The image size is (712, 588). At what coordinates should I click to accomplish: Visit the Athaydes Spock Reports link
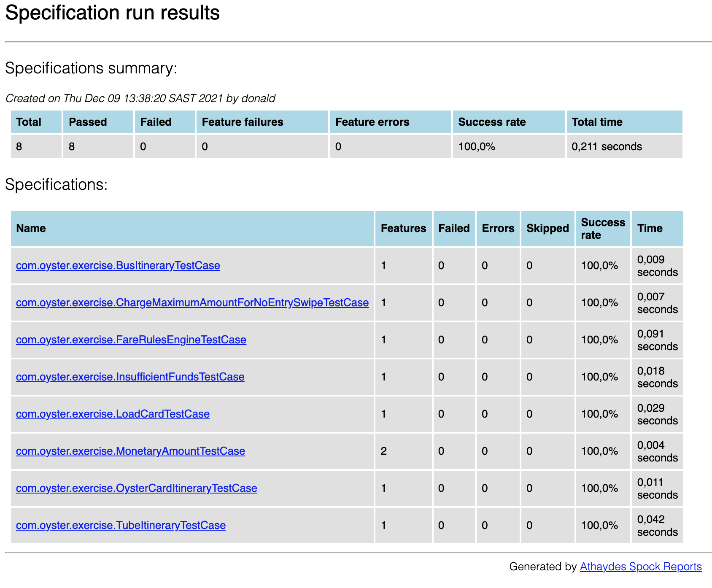click(x=641, y=566)
